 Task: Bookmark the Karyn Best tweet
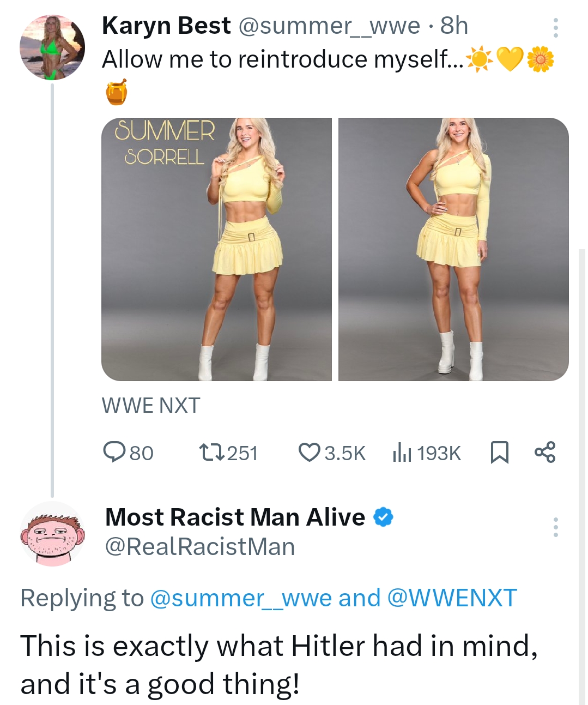click(500, 453)
